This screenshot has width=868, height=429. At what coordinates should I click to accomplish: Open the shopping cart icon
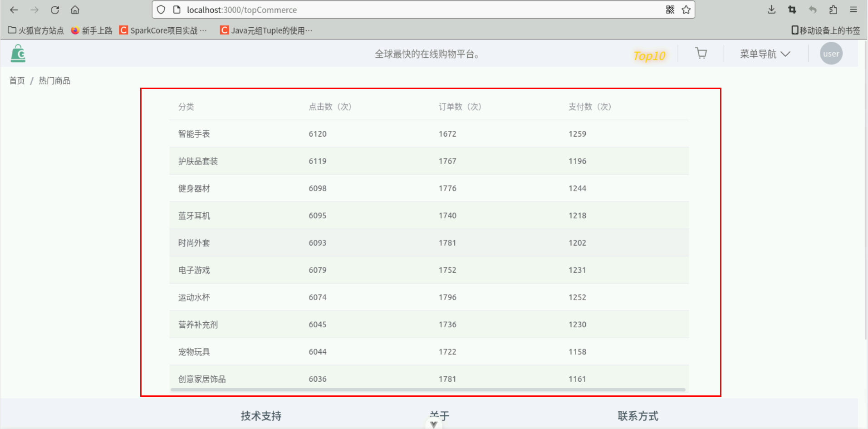point(701,54)
